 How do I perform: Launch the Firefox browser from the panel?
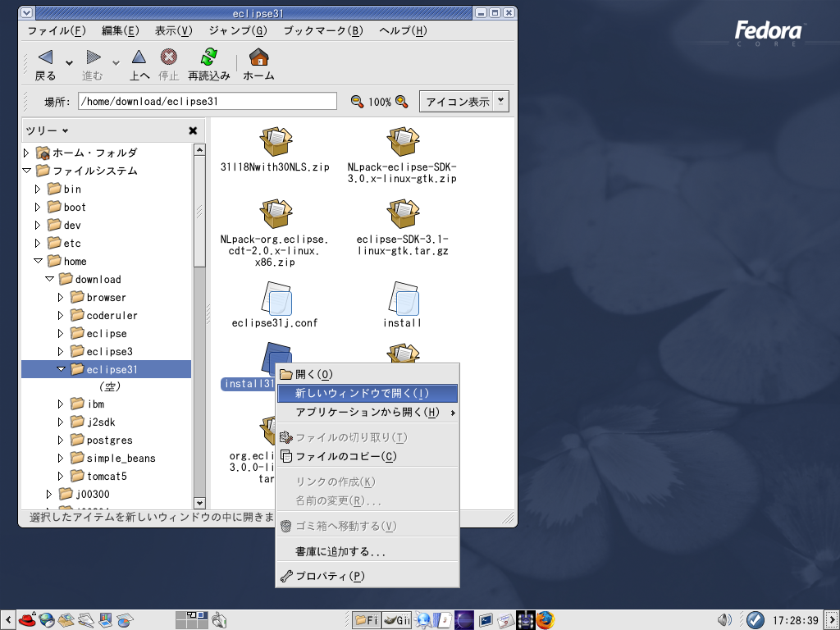pos(546,620)
